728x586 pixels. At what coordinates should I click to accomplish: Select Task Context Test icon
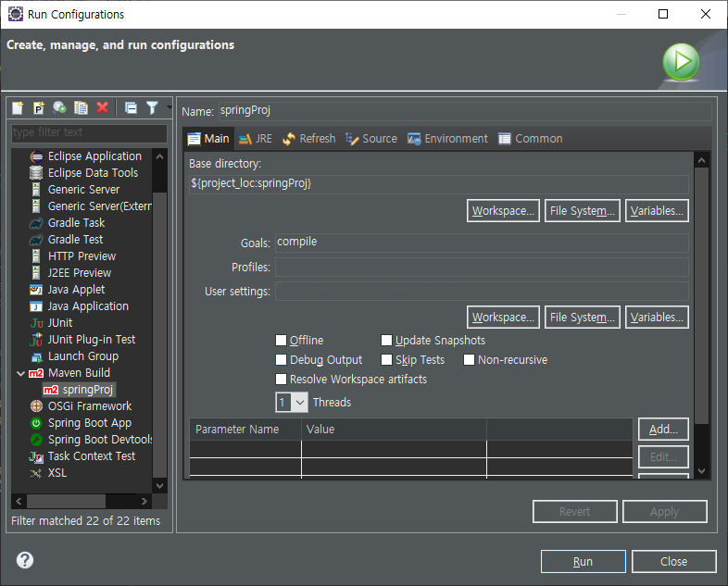tap(36, 457)
